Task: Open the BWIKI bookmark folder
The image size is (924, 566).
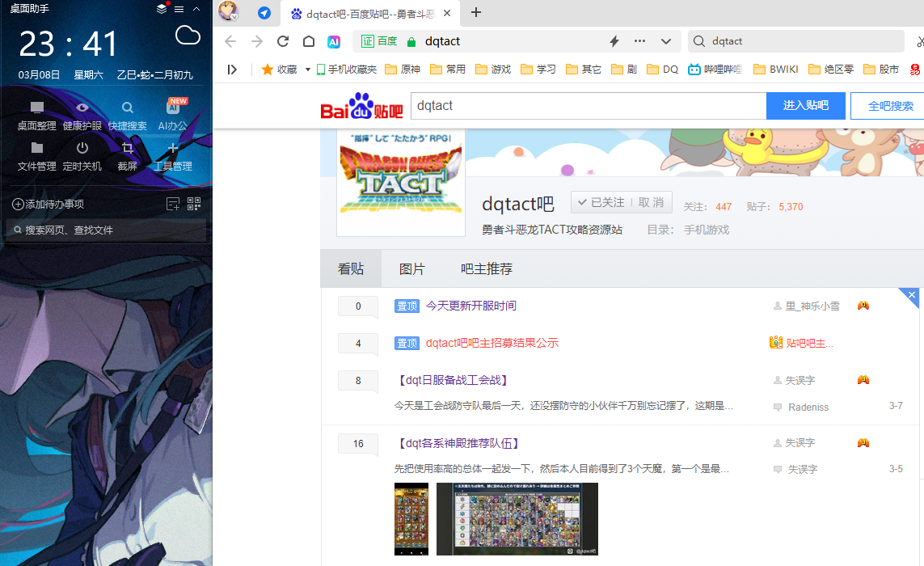Action: pos(776,70)
